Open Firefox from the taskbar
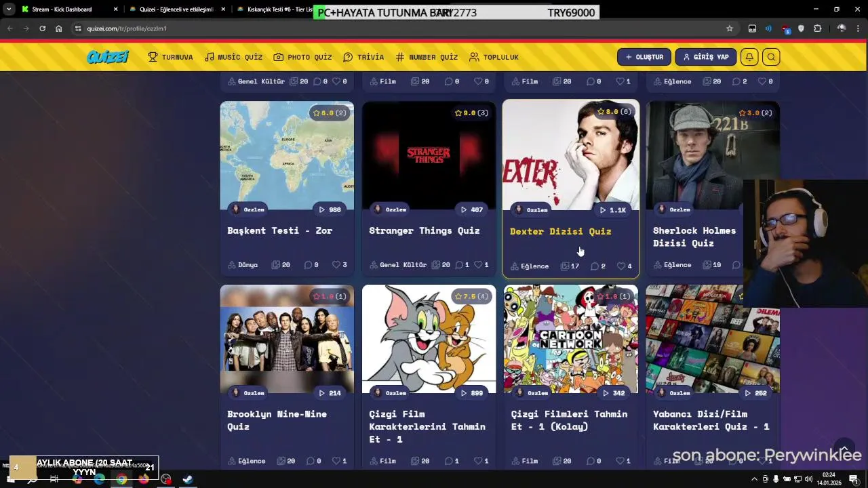The width and height of the screenshot is (868, 488). tap(144, 479)
